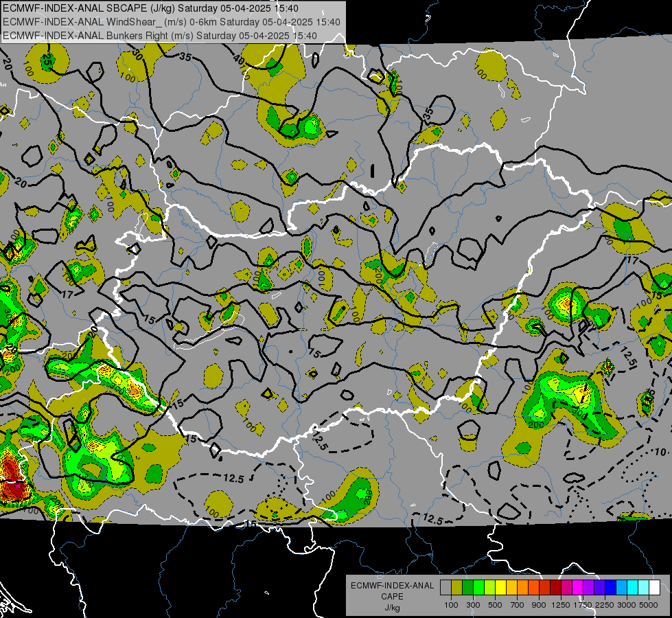Click legend tick label 700
The height and width of the screenshot is (618, 672).
click(x=518, y=605)
